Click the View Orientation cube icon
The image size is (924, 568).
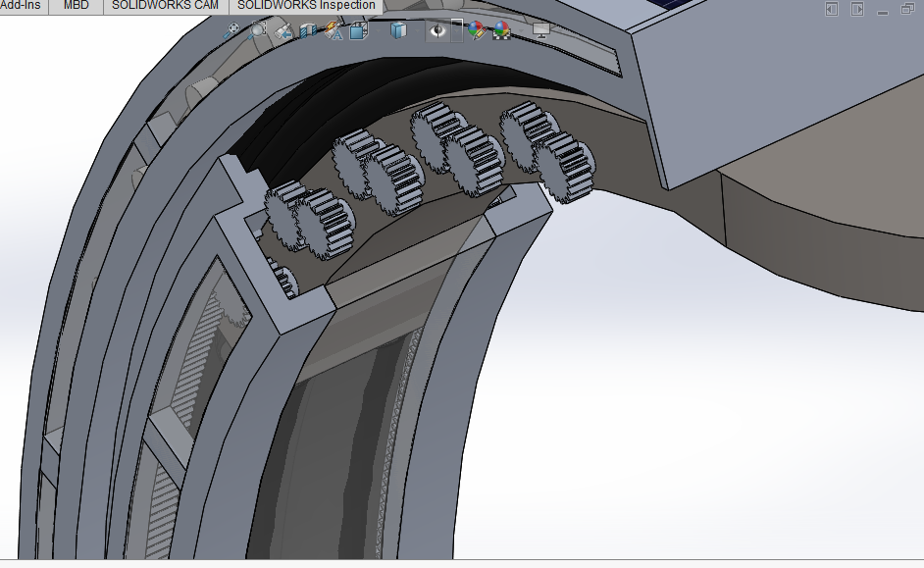point(359,29)
